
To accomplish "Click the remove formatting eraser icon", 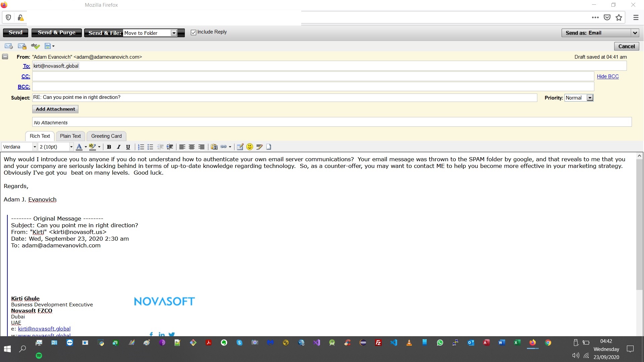I will point(259,147).
